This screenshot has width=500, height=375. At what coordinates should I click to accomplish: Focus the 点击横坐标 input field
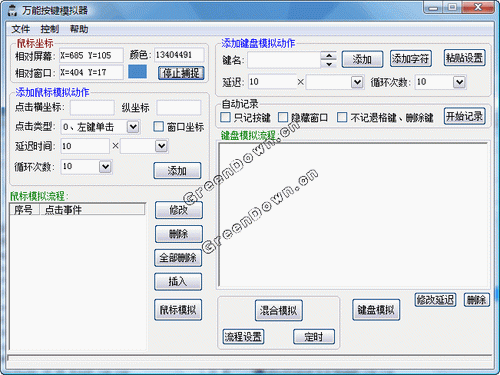[x=92, y=107]
